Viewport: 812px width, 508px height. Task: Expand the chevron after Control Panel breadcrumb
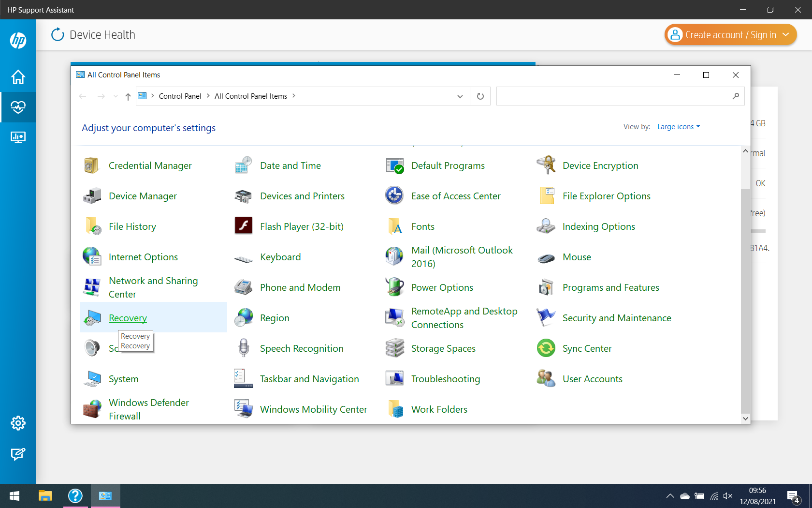pyautogui.click(x=208, y=96)
